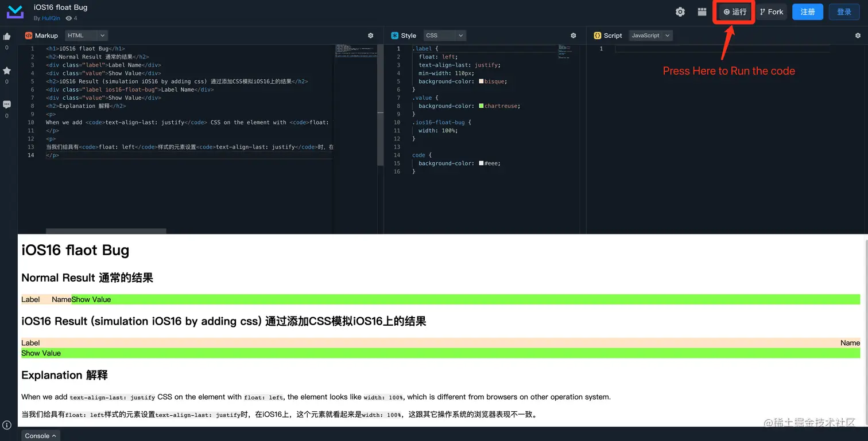Click the ".value {" CSS line
868x441 pixels.
(425, 98)
